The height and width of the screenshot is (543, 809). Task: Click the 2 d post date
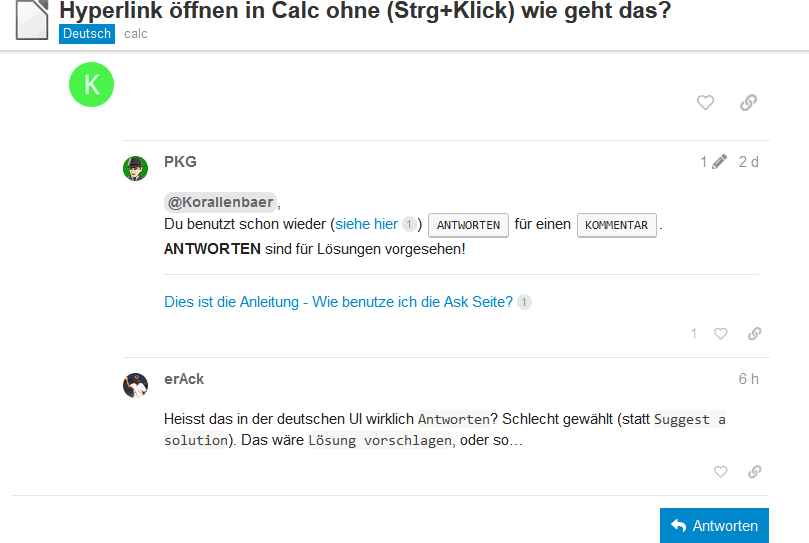click(x=748, y=162)
